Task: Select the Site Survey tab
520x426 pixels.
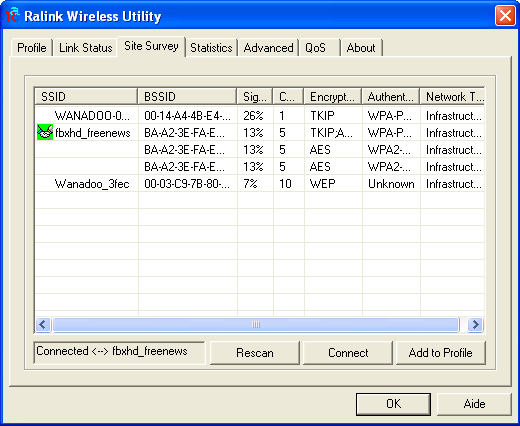Action: (151, 46)
